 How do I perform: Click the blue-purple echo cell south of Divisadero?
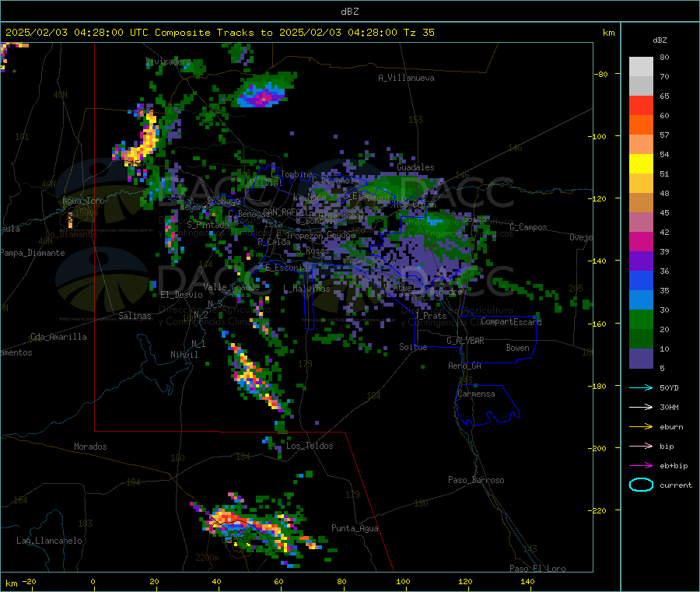coord(261,95)
